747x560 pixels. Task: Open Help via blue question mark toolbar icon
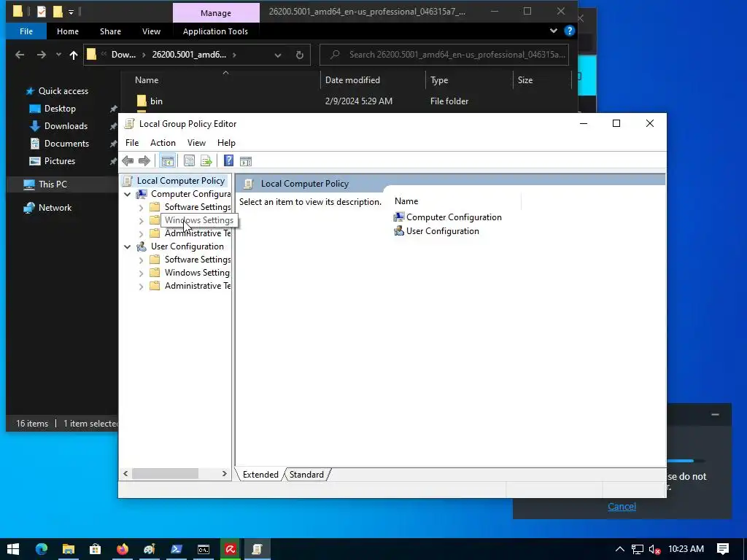(228, 161)
